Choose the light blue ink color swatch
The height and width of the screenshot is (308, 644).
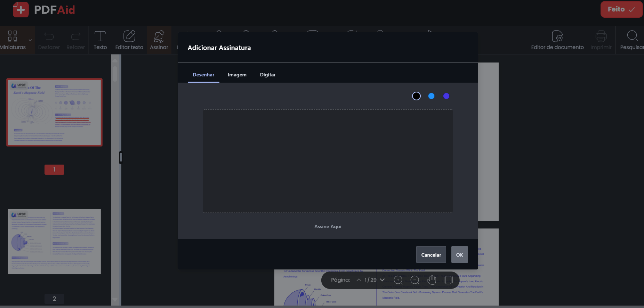pyautogui.click(x=431, y=96)
